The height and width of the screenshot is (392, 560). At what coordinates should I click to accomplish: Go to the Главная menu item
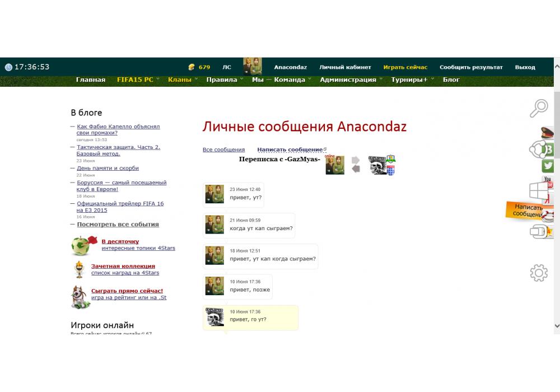click(x=91, y=80)
